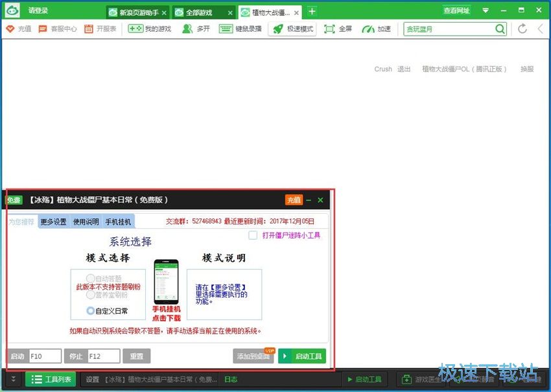The width and height of the screenshot is (551, 392).
Task: Click 退出 logout link
Action: (x=404, y=69)
